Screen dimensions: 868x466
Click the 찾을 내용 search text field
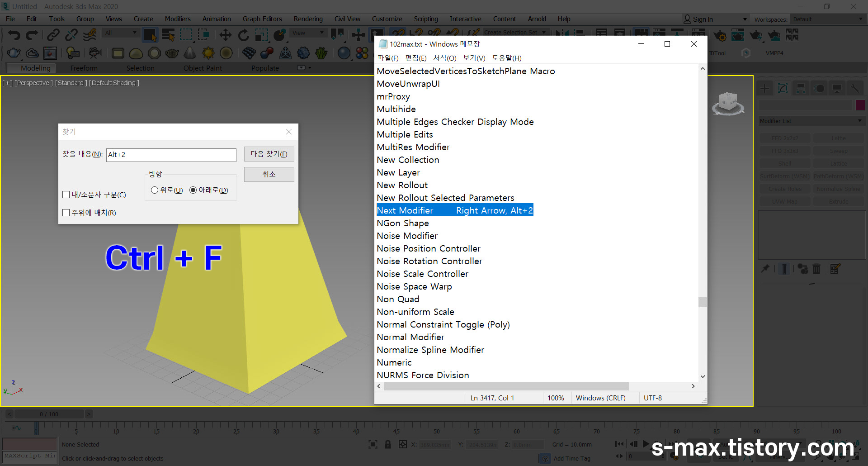click(x=171, y=155)
